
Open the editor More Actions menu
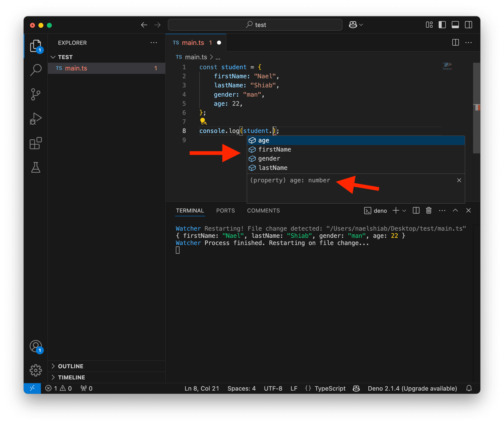pos(468,43)
